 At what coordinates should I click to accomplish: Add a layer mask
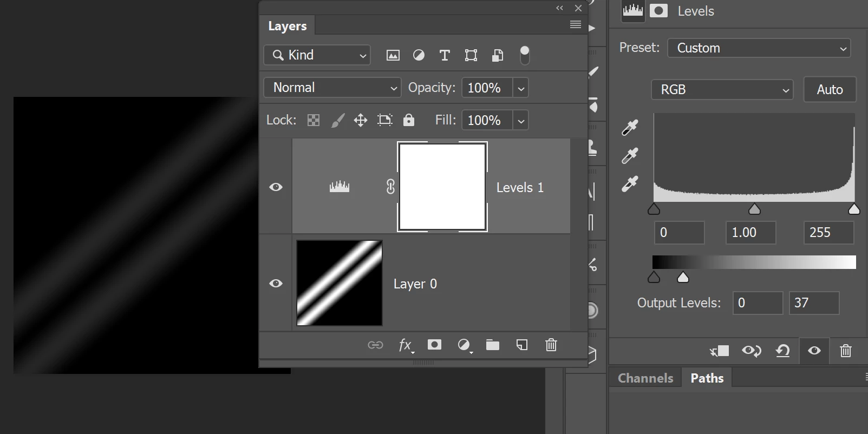[434, 345]
